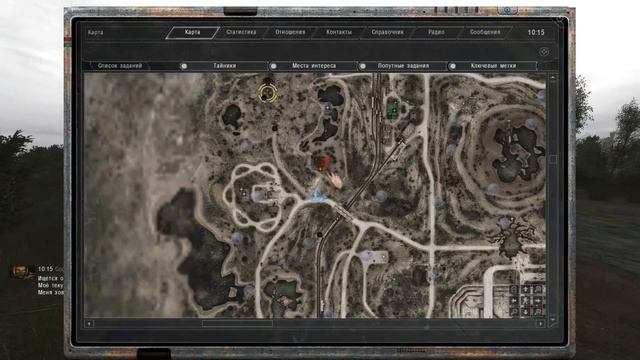640x360 pixels.
Task: Click the horizontal scrollbar right arrow
Action: pos(540,324)
